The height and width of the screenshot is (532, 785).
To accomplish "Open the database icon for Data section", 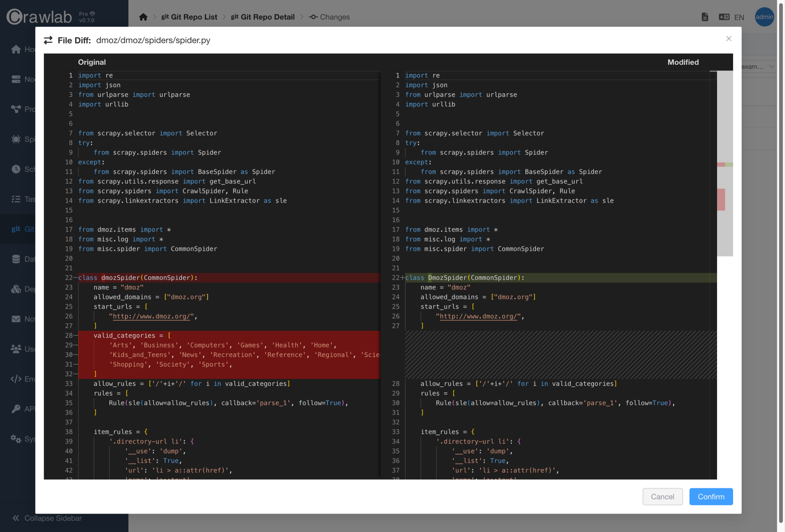I will tap(16, 259).
